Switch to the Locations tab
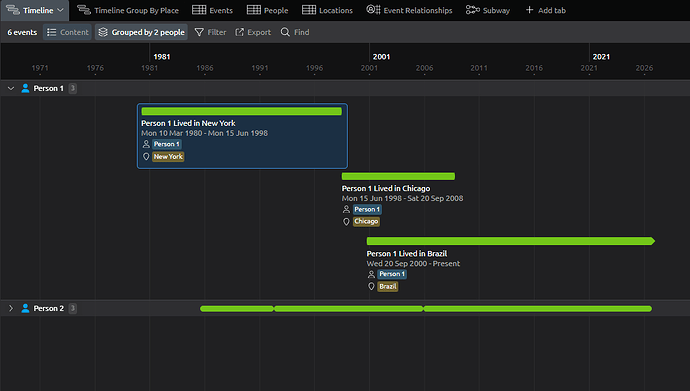This screenshot has height=391, width=690. [x=327, y=10]
